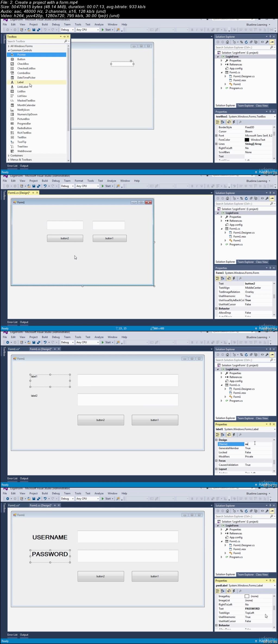Click the Toolbox search magnifier icon
This screenshot has height=644, width=278.
pos(66,41)
